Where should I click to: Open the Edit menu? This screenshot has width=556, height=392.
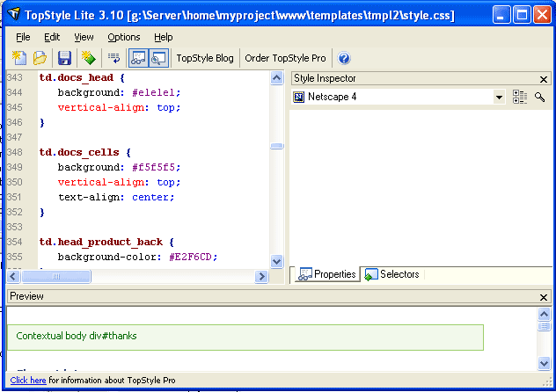pos(52,37)
